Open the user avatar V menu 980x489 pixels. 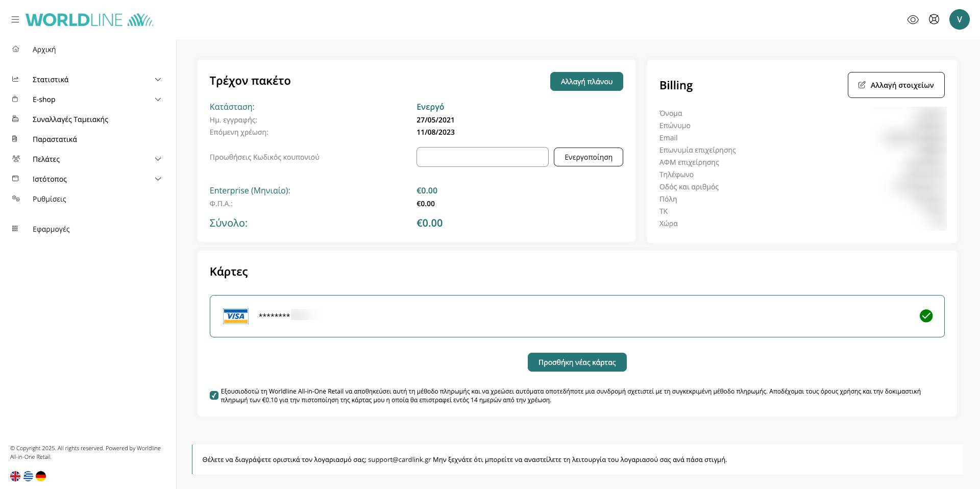coord(959,19)
